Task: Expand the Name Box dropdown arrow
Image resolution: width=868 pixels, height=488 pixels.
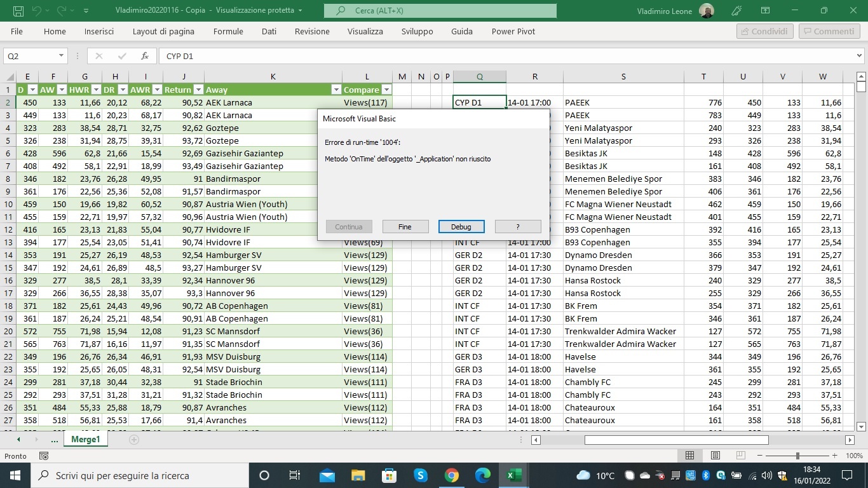Action: 61,56
